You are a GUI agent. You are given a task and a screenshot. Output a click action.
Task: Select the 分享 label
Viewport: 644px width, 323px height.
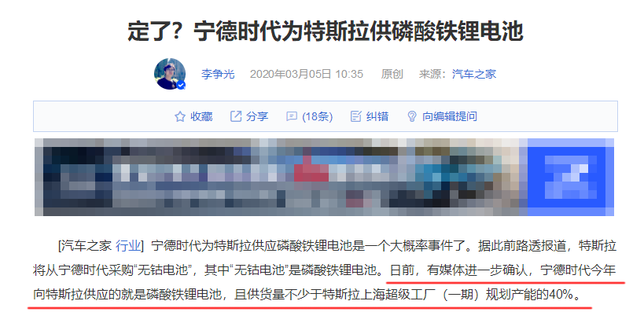(257, 116)
